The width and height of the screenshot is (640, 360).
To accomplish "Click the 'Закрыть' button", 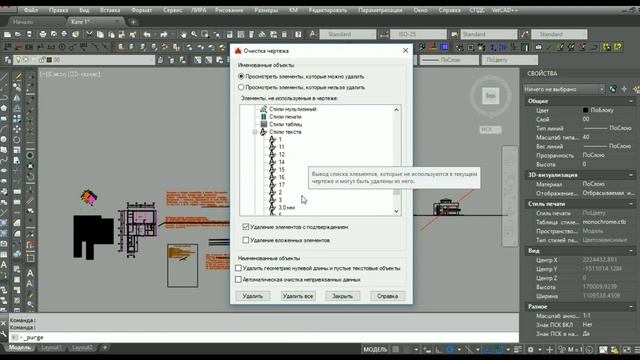I will (x=342, y=296).
